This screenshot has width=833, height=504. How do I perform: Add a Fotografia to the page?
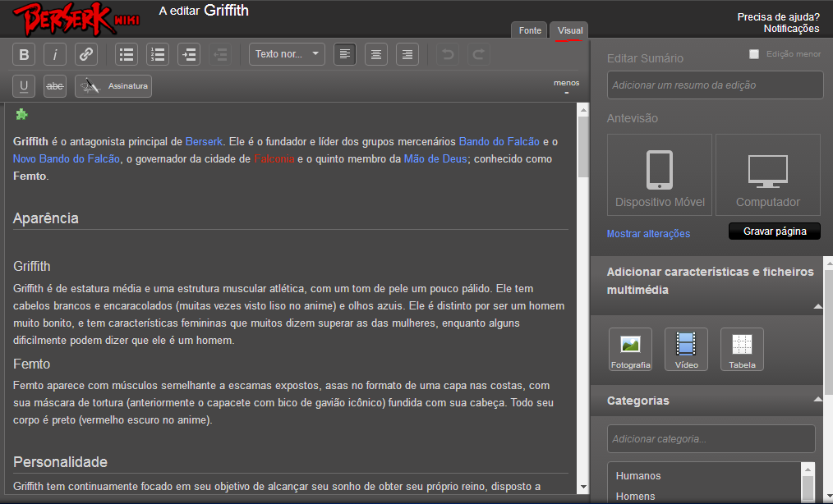point(631,349)
